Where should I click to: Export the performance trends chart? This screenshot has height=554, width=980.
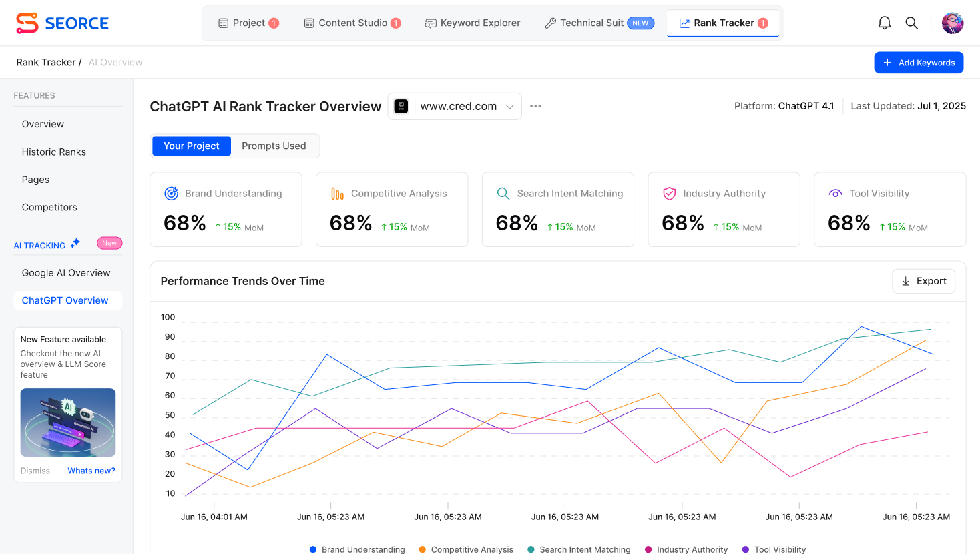click(923, 282)
